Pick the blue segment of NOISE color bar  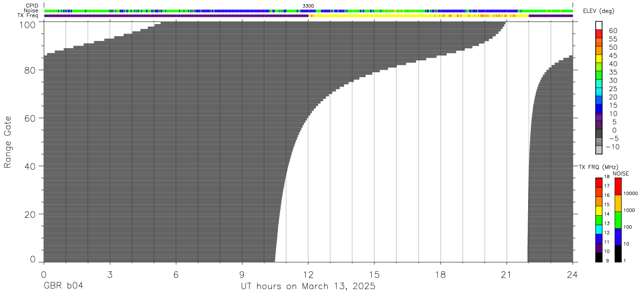(x=618, y=237)
